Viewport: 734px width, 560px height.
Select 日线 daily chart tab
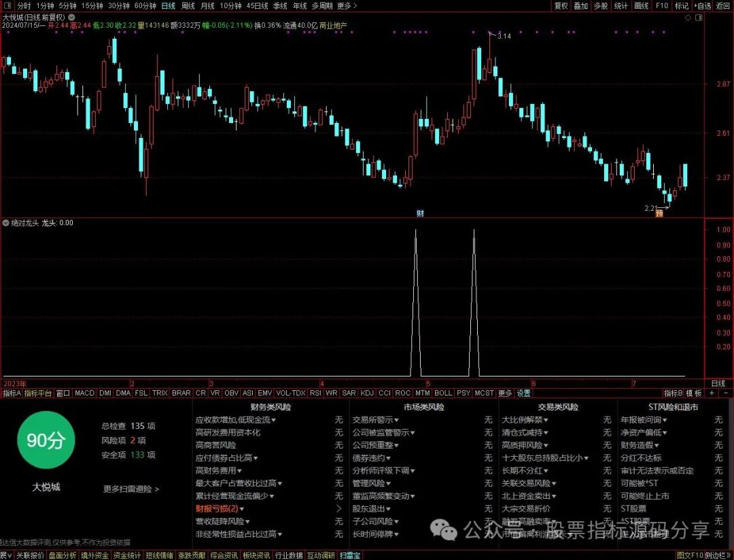(169, 5)
